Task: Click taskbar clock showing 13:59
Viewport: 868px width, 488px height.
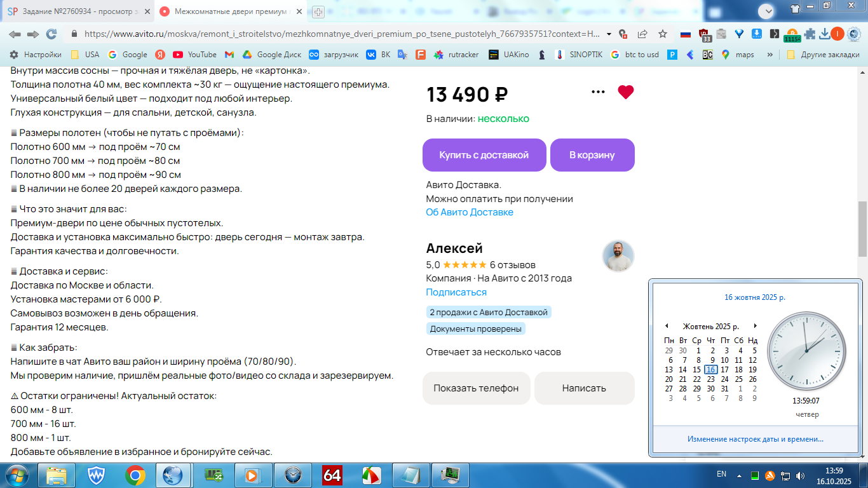Action: [x=834, y=475]
